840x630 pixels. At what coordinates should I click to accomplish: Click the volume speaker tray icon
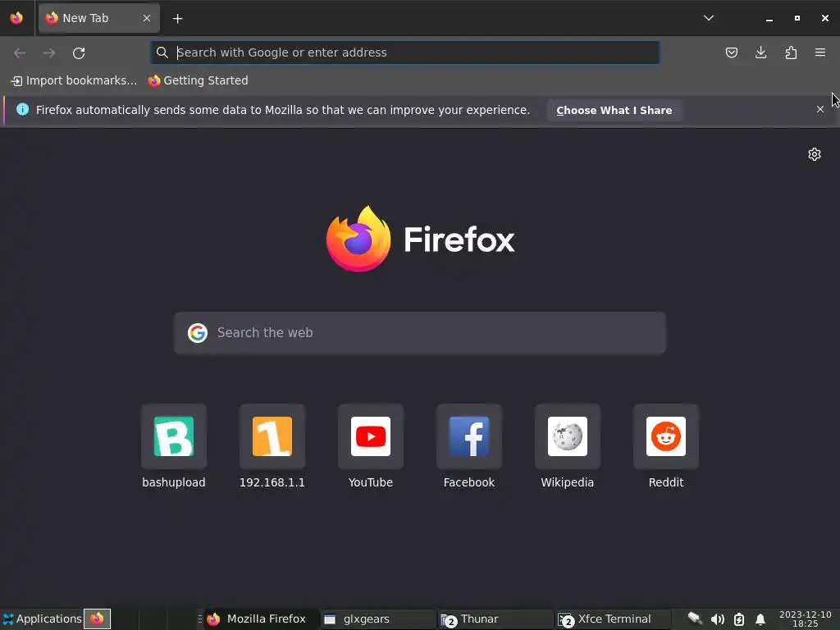[717, 619]
